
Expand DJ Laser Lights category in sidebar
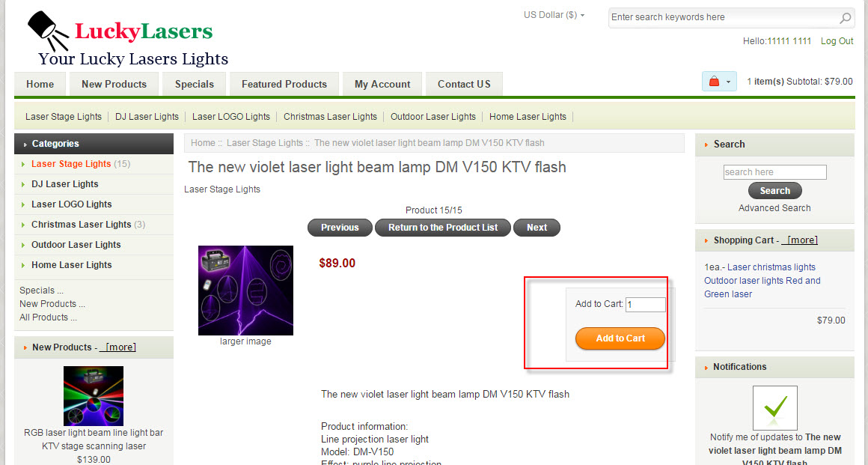pyautogui.click(x=65, y=184)
